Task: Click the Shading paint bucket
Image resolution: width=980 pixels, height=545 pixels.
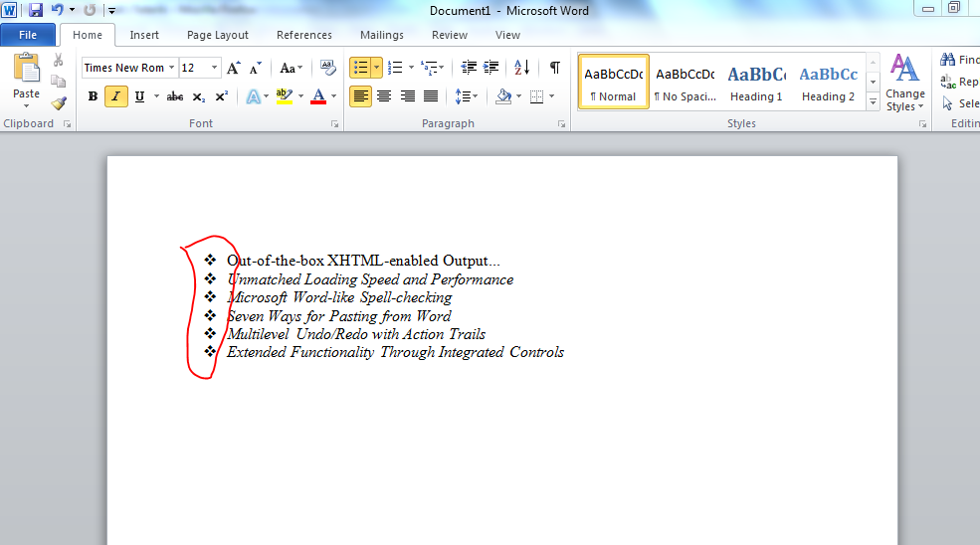Action: click(503, 96)
